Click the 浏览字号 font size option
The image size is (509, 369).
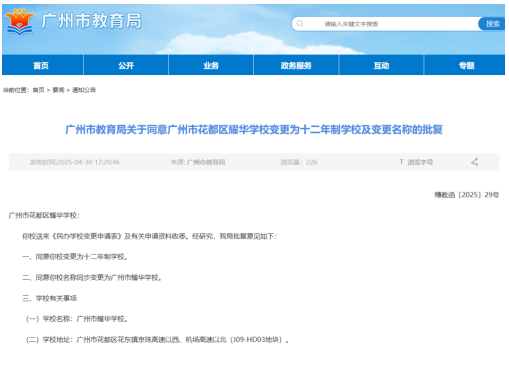pos(420,162)
